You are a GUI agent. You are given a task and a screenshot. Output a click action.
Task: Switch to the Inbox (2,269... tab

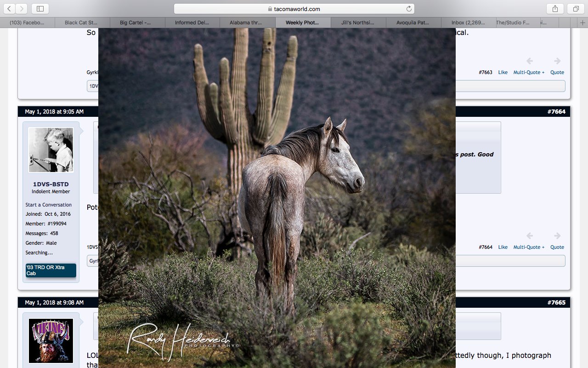[x=468, y=23]
